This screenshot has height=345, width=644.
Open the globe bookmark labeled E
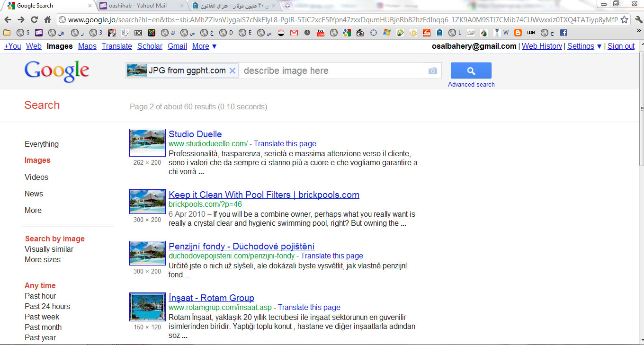click(x=246, y=33)
